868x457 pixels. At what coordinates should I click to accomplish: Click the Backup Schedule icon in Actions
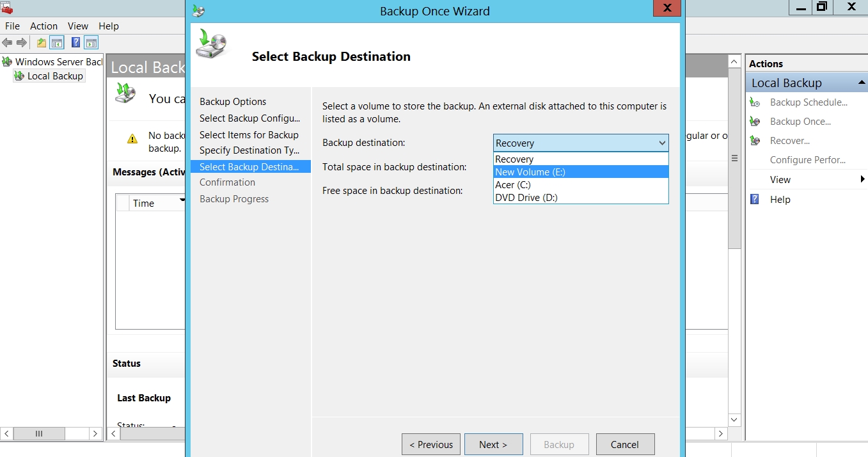click(755, 102)
